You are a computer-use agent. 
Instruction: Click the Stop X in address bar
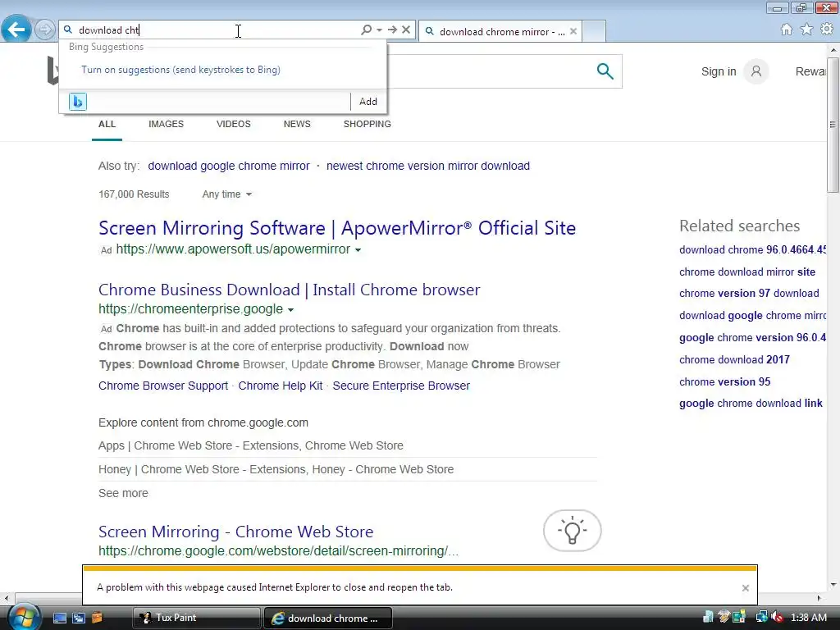click(406, 30)
